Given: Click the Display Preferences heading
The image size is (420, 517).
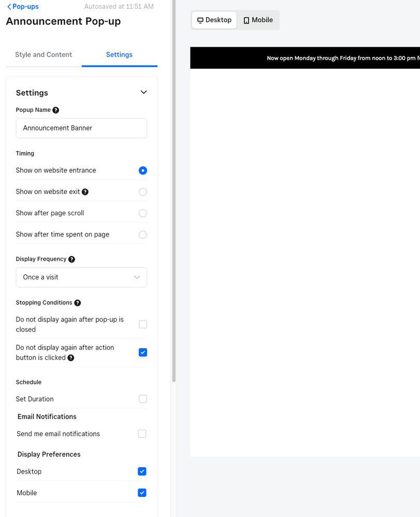Looking at the screenshot, I should [x=49, y=454].
